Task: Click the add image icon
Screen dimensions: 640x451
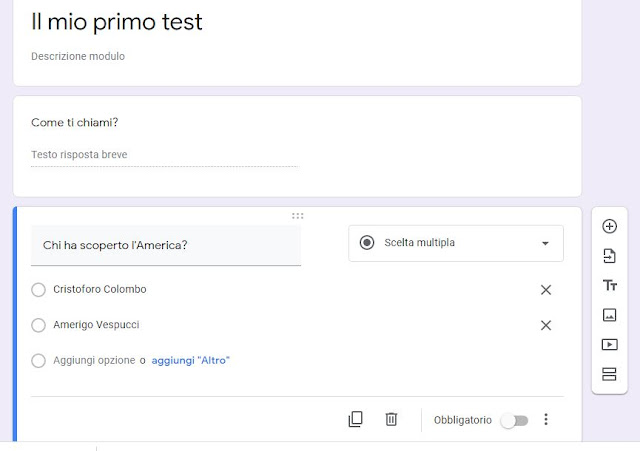Action: point(609,315)
